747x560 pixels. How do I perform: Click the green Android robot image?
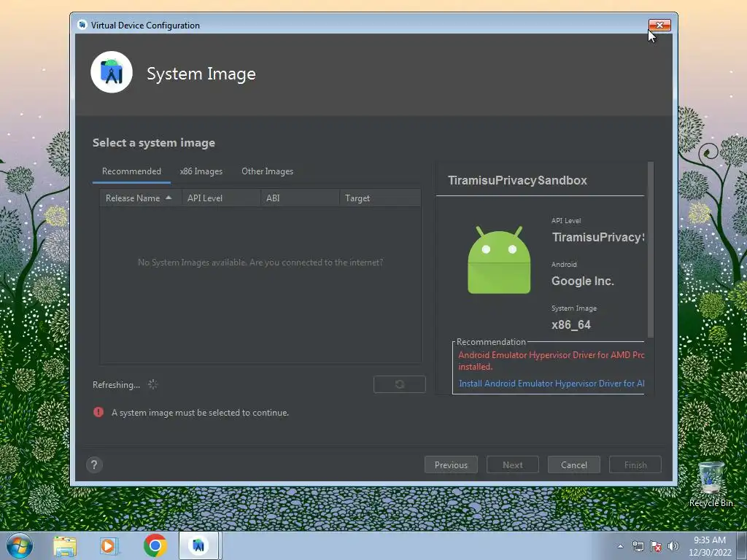click(499, 260)
